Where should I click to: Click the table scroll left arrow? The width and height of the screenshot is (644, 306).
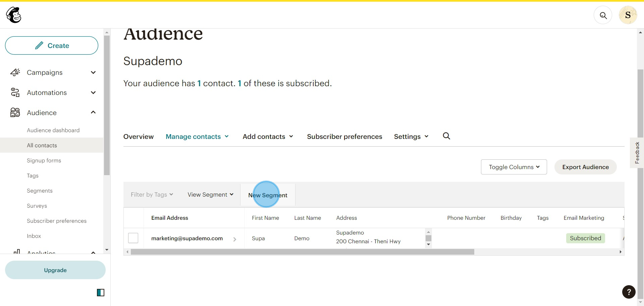127,252
